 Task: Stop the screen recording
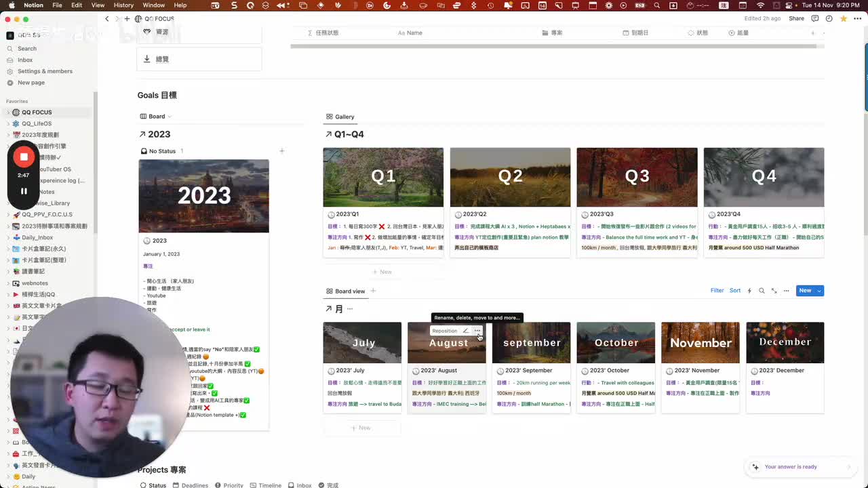coord(24,157)
